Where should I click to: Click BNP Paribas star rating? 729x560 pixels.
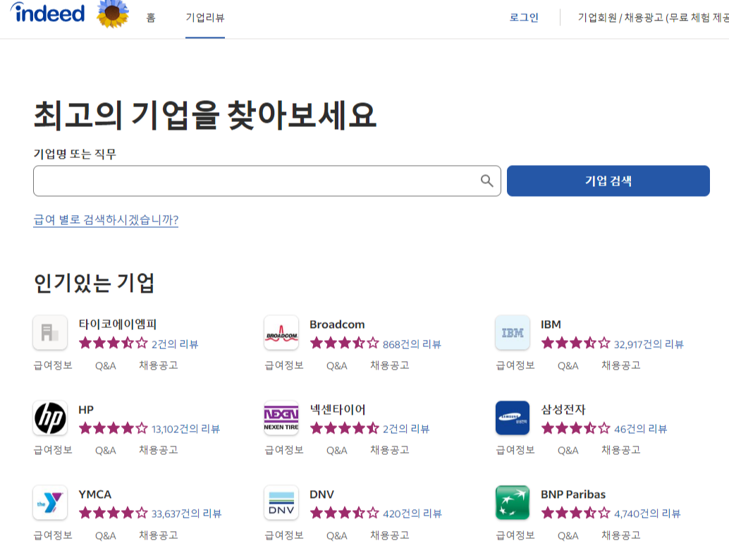[x=575, y=513]
